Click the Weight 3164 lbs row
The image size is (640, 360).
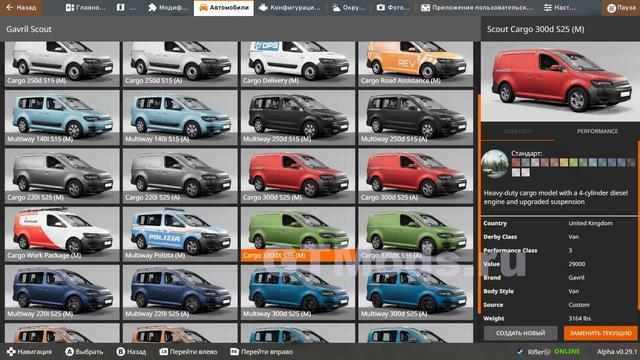click(560, 318)
